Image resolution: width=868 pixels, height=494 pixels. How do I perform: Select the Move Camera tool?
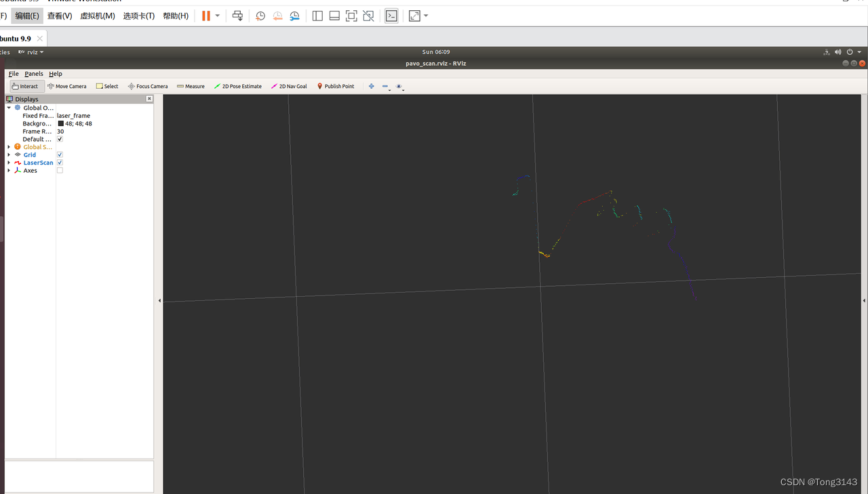pos(66,86)
